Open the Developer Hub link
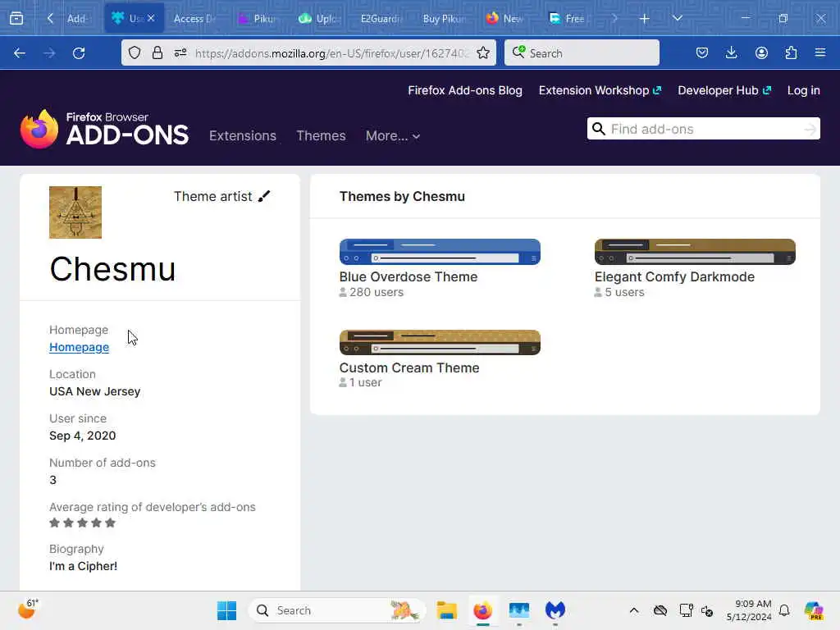840x630 pixels. click(x=724, y=90)
